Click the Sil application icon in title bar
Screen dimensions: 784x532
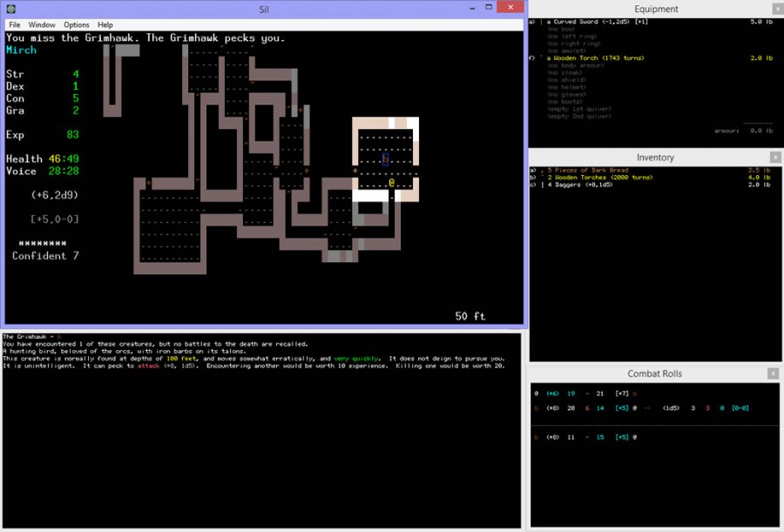[10, 9]
